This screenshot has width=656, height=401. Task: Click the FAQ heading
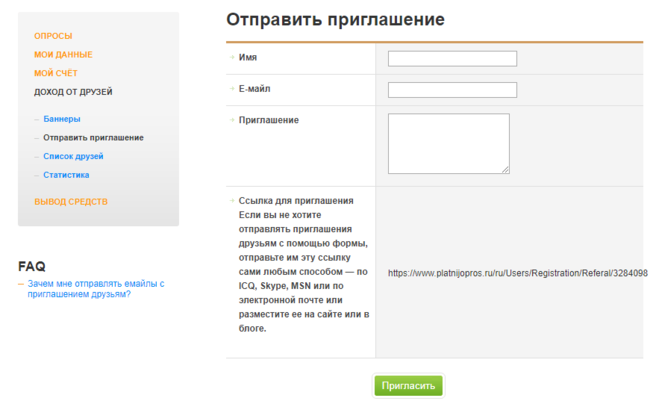tap(32, 266)
